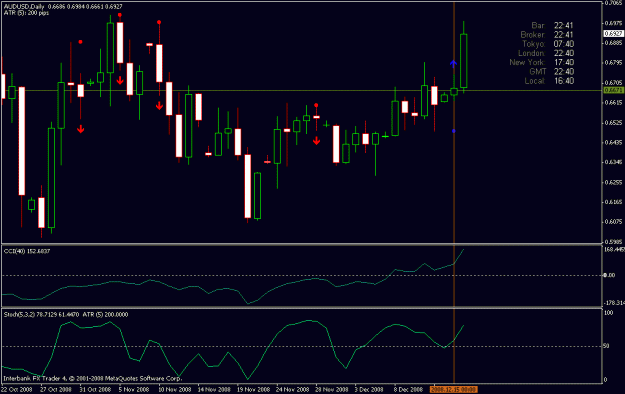The width and height of the screenshot is (625, 394).
Task: Click the blue dot below the vertical line
Action: point(454,131)
